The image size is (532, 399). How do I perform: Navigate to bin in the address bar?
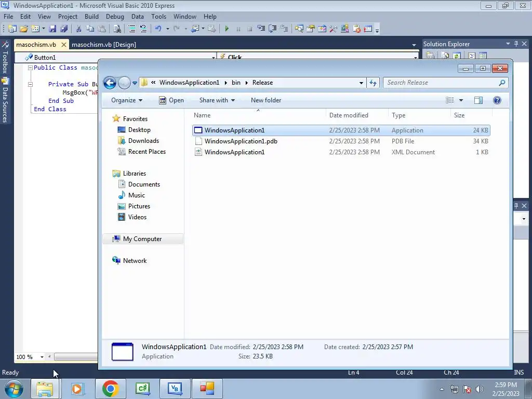click(236, 83)
